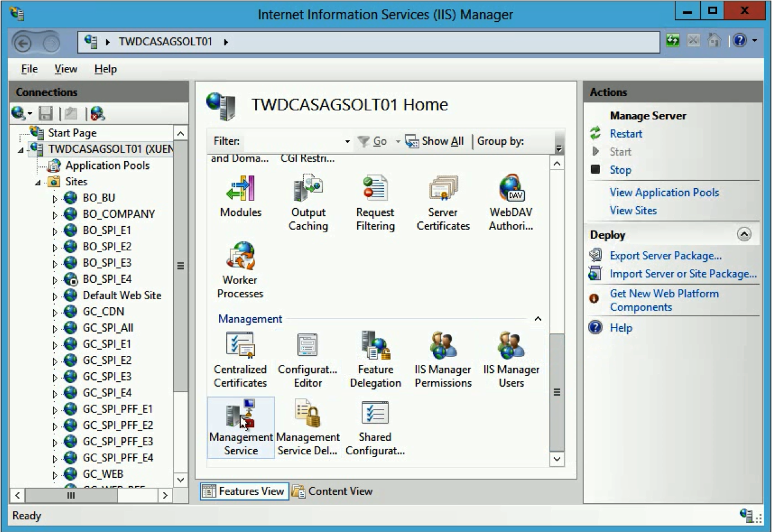772x532 pixels.
Task: Open the File menu
Action: pos(29,69)
